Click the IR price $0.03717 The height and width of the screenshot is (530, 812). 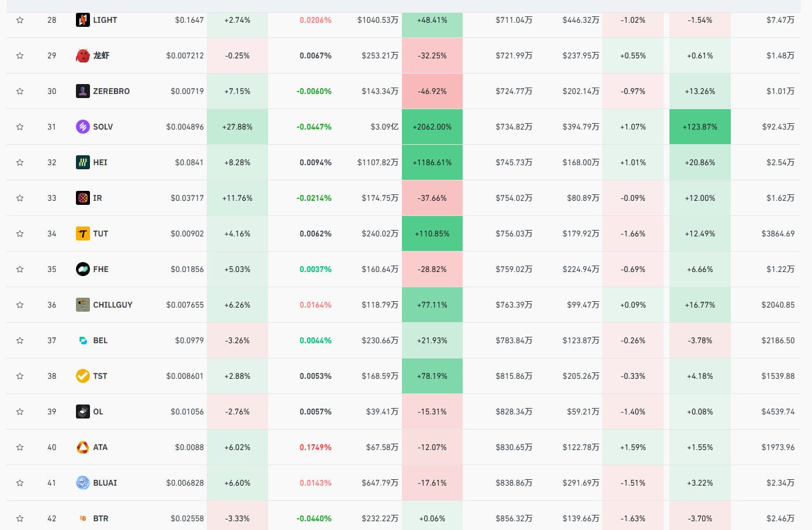tap(188, 198)
